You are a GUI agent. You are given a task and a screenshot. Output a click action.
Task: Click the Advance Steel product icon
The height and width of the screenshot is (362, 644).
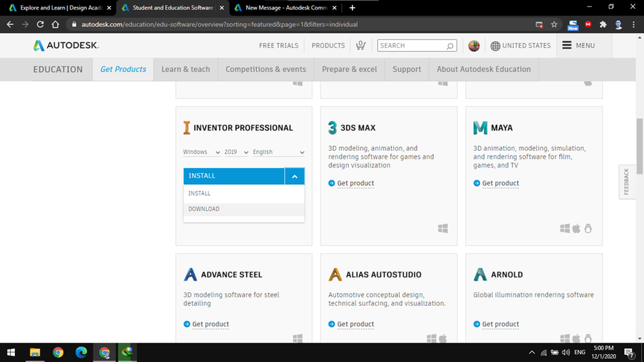tap(190, 274)
